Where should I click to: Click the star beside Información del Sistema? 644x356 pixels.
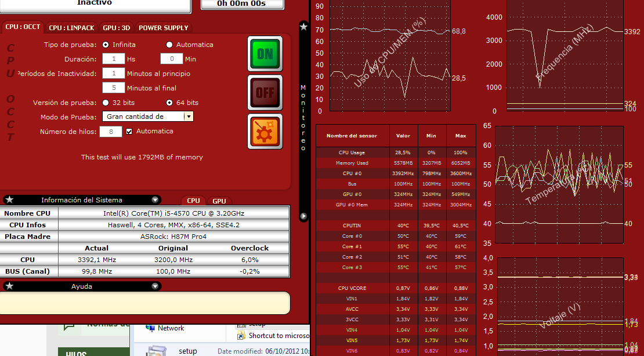click(9, 200)
